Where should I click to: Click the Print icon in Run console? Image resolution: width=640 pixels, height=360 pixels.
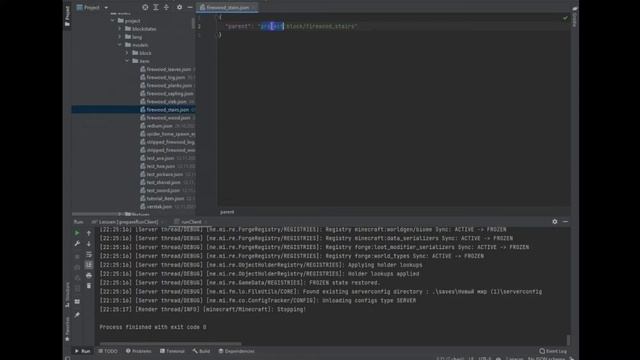click(89, 276)
